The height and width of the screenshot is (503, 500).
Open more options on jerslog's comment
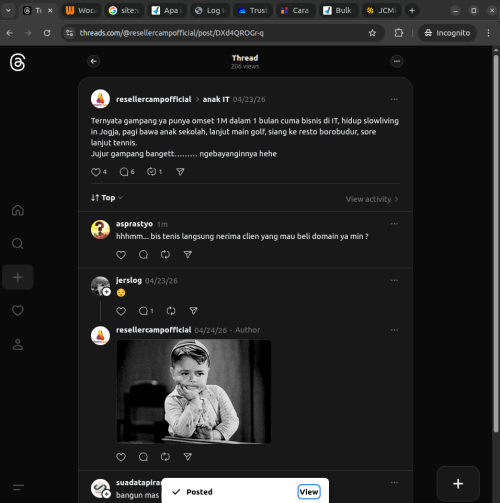coord(394,280)
